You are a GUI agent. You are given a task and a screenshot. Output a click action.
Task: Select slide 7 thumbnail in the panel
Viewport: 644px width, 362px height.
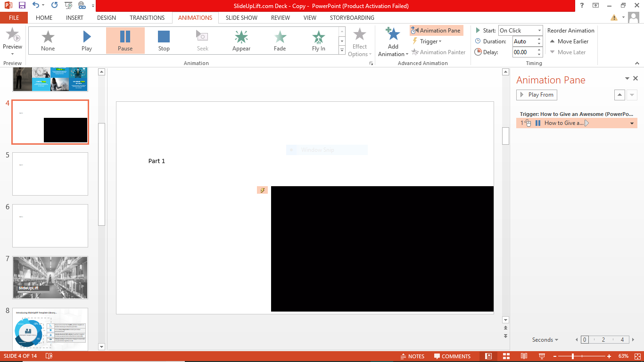(50, 278)
